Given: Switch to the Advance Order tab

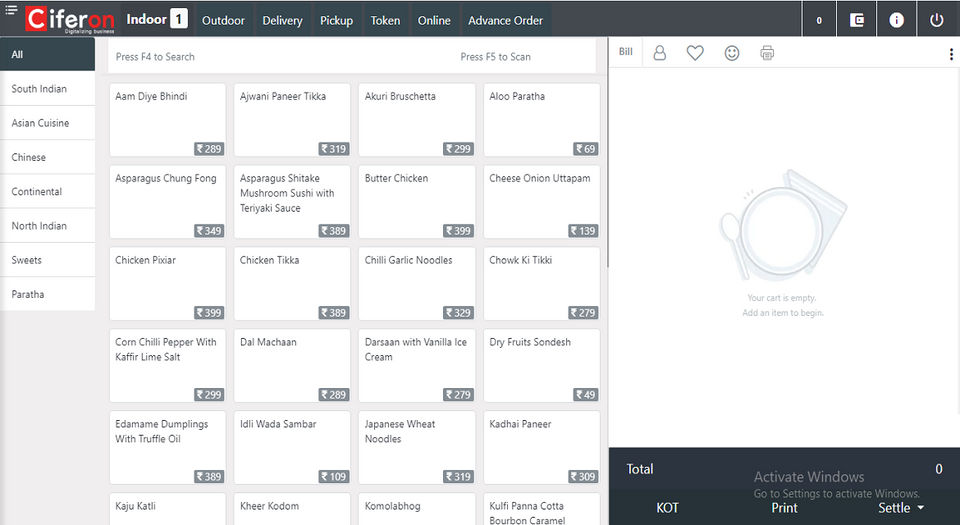Looking at the screenshot, I should [x=505, y=20].
